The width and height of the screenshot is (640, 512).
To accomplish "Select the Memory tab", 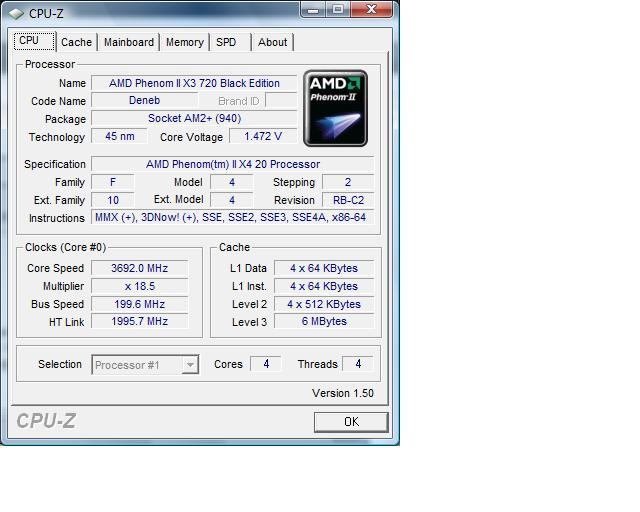I will pyautogui.click(x=184, y=42).
